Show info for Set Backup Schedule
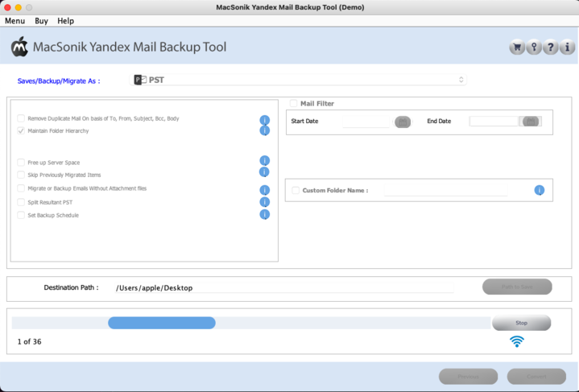 [264, 214]
